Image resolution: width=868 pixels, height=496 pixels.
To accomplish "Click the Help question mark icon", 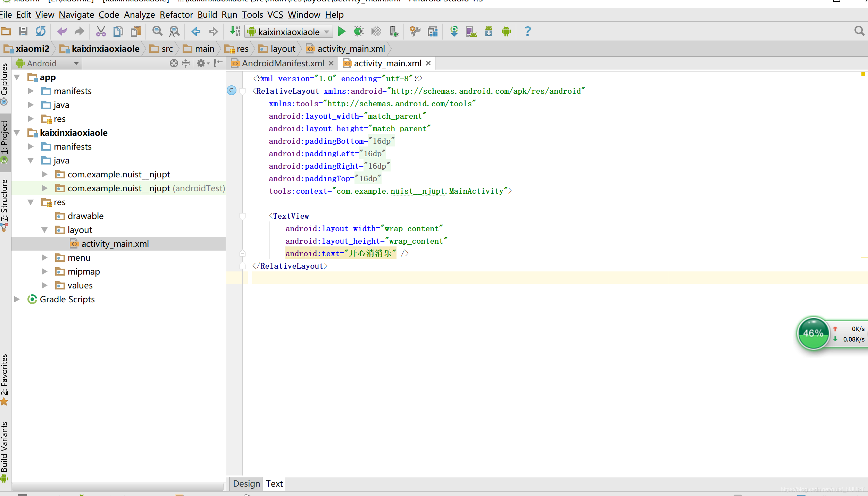I will (528, 32).
